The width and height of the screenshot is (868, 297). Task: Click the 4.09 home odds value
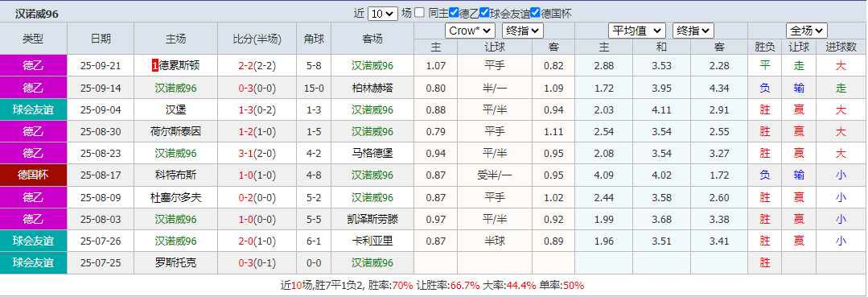pyautogui.click(x=603, y=175)
